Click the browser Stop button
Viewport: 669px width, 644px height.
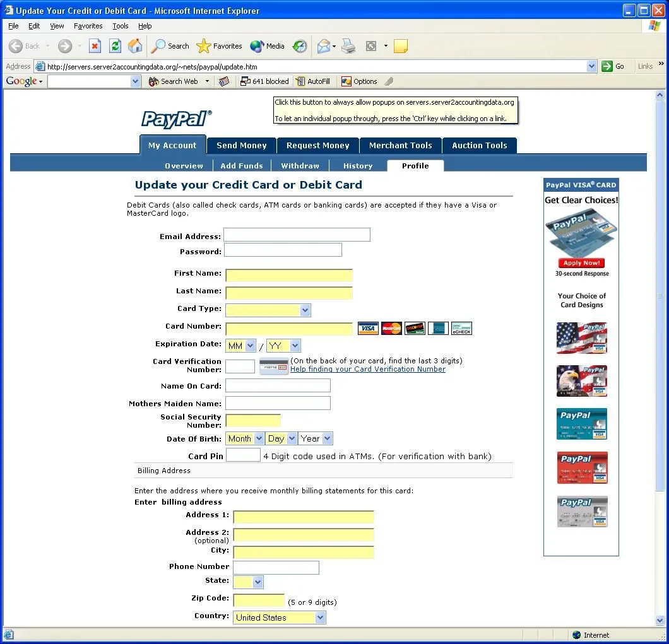[x=95, y=46]
